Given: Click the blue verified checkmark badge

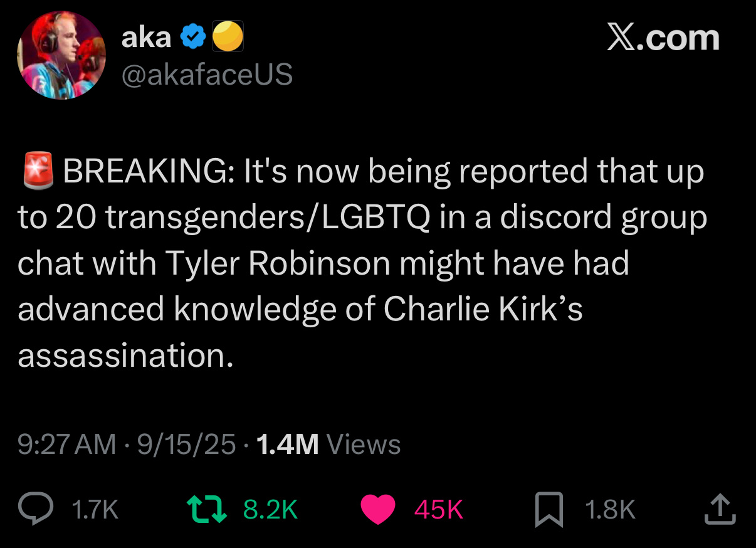Looking at the screenshot, I should 193,39.
